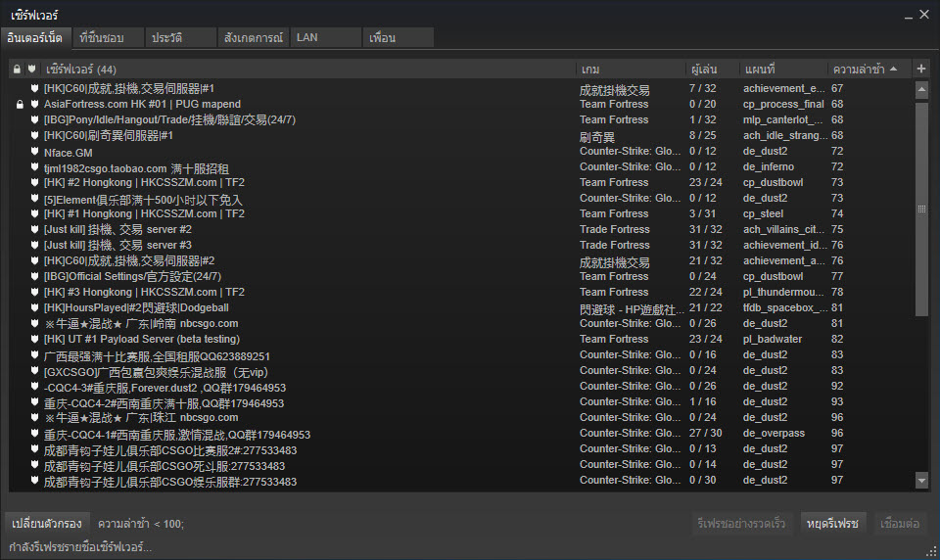Screen dimensions: 940x560
Task: Select 成都青钩子娃儿 CSGO娱乐服群 row
Action: click(x=460, y=481)
